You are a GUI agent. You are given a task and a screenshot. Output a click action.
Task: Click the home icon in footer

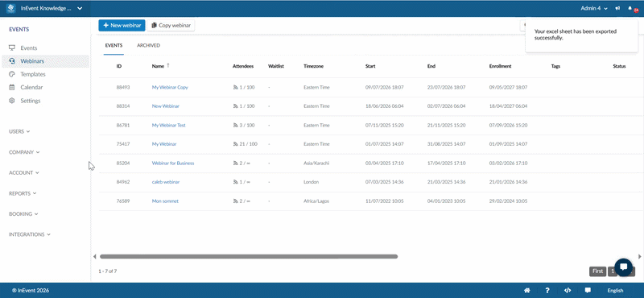coord(527,290)
